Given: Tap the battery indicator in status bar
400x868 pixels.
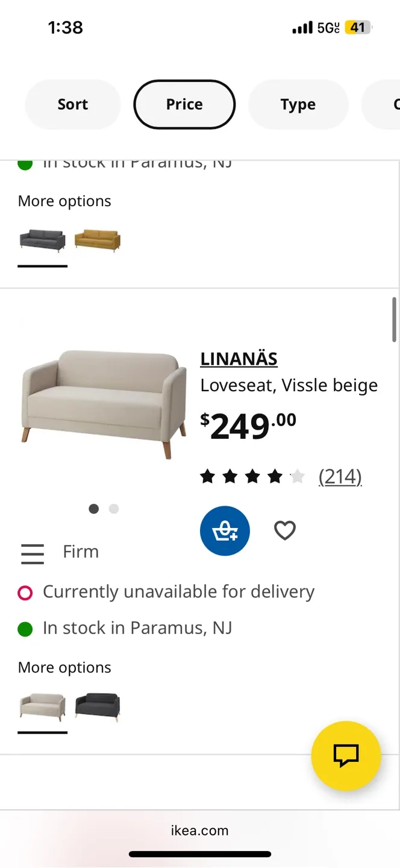Looking at the screenshot, I should [x=358, y=28].
